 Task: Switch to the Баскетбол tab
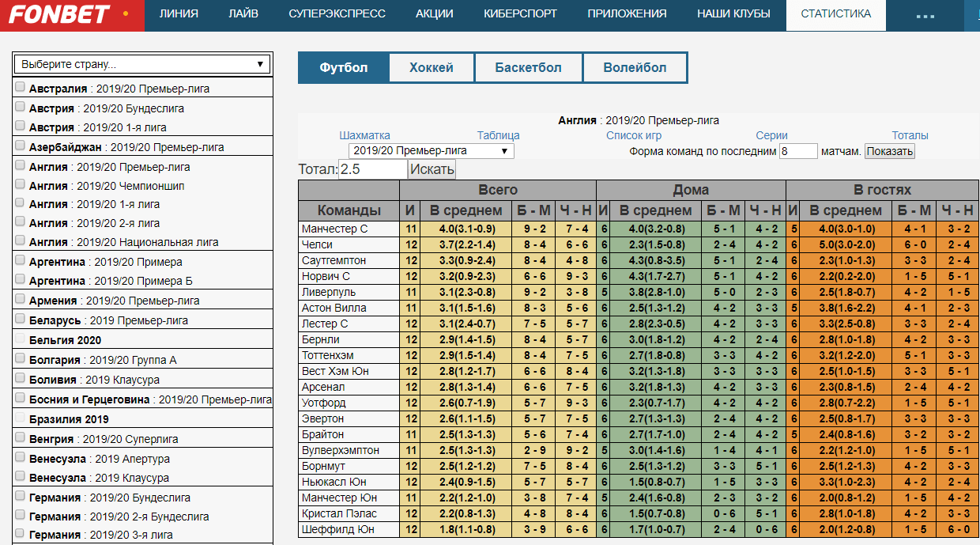coord(529,68)
